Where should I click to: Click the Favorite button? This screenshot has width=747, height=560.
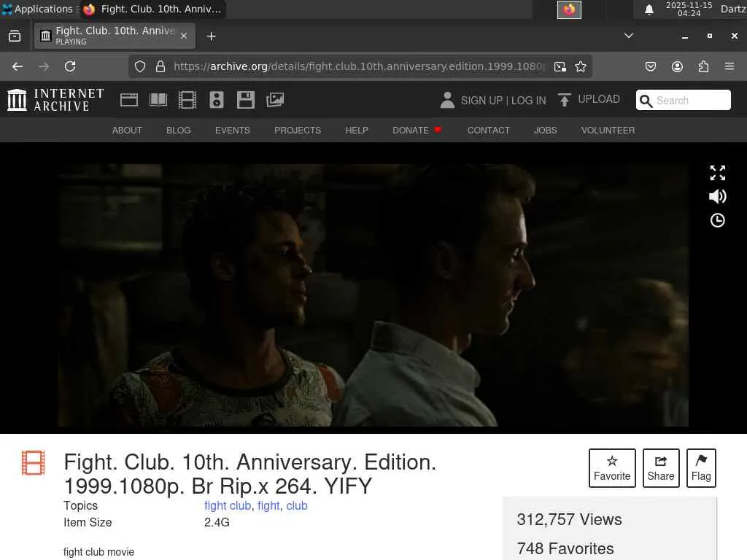(x=612, y=468)
